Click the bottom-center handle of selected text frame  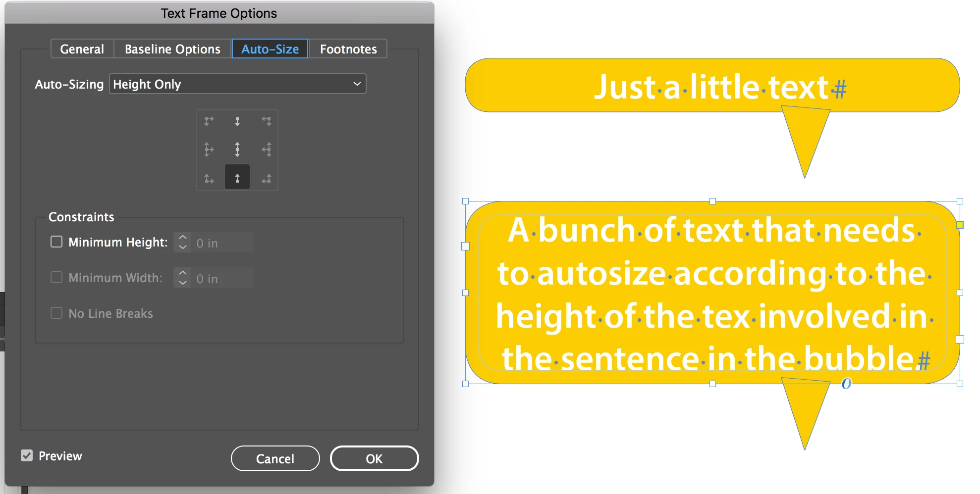point(712,384)
